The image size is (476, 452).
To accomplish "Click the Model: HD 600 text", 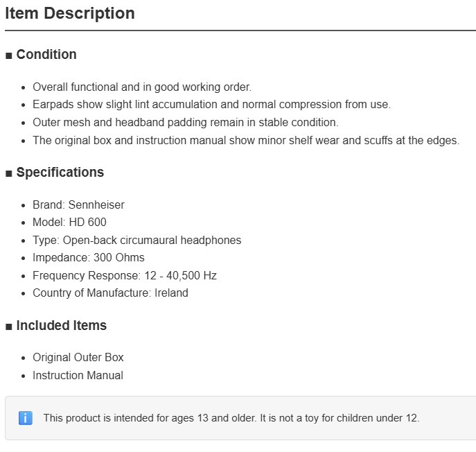I will pos(69,222).
